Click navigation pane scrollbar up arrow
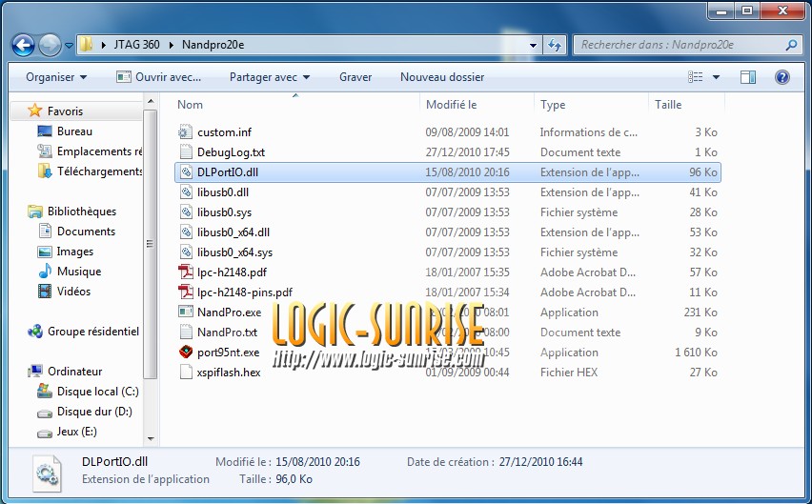The height and width of the screenshot is (504, 812). coord(151,101)
